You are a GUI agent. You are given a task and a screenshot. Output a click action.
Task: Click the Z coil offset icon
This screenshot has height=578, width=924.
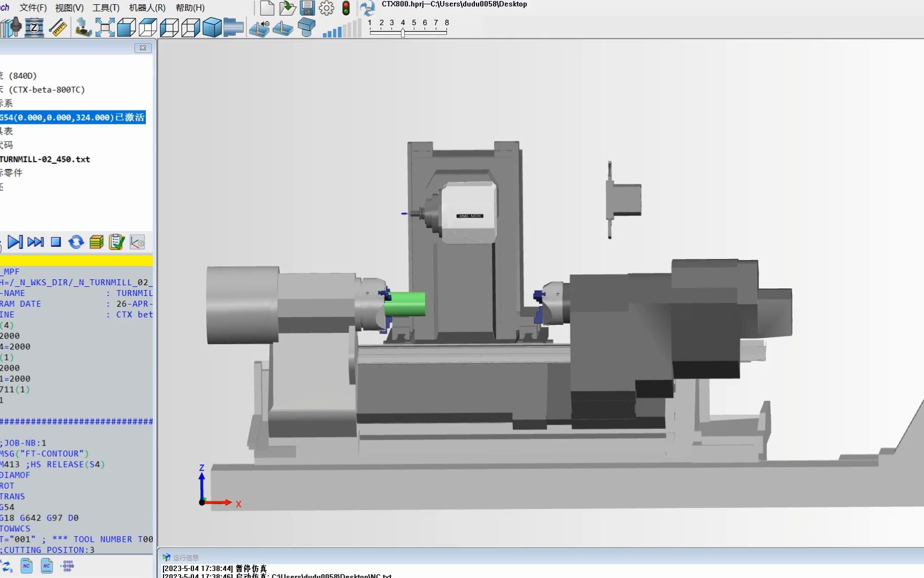point(34,27)
